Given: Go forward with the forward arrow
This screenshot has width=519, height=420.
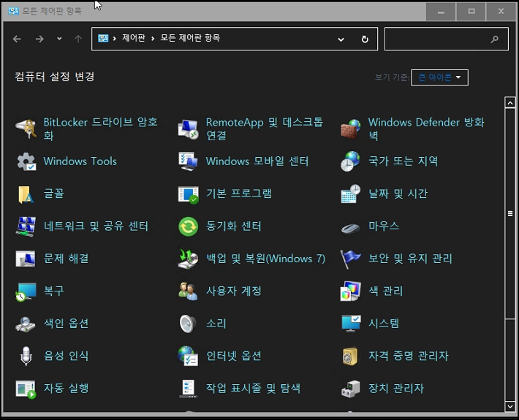Looking at the screenshot, I should (39, 39).
